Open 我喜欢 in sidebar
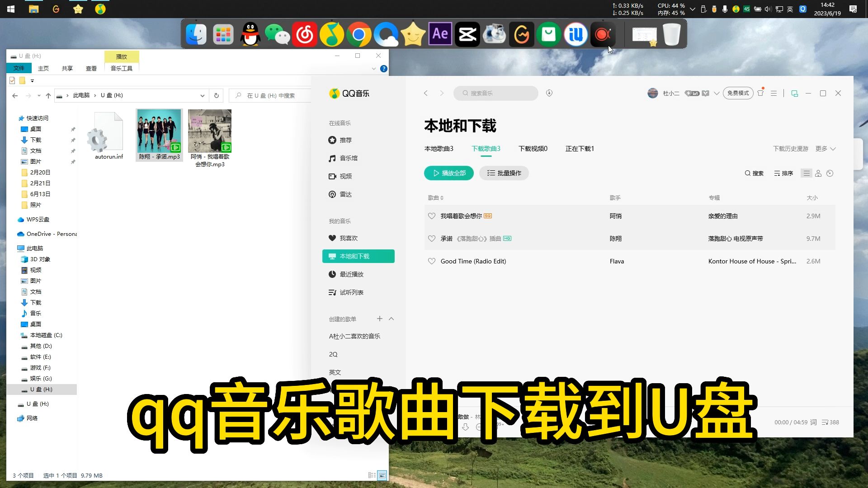 click(349, 238)
